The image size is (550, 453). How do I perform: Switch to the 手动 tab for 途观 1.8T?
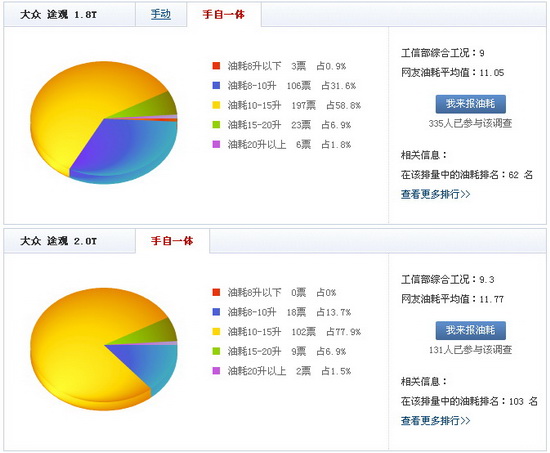(161, 14)
